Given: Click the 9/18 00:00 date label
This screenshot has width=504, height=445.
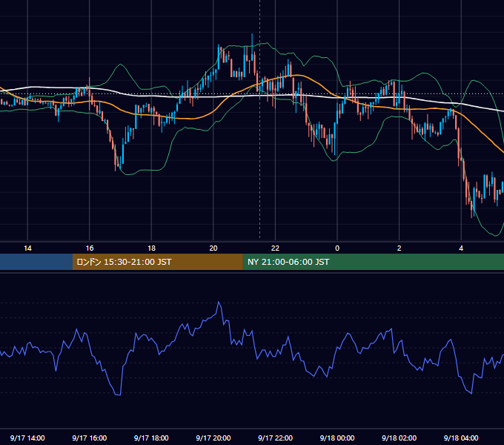Looking at the screenshot, I should pos(337,438).
